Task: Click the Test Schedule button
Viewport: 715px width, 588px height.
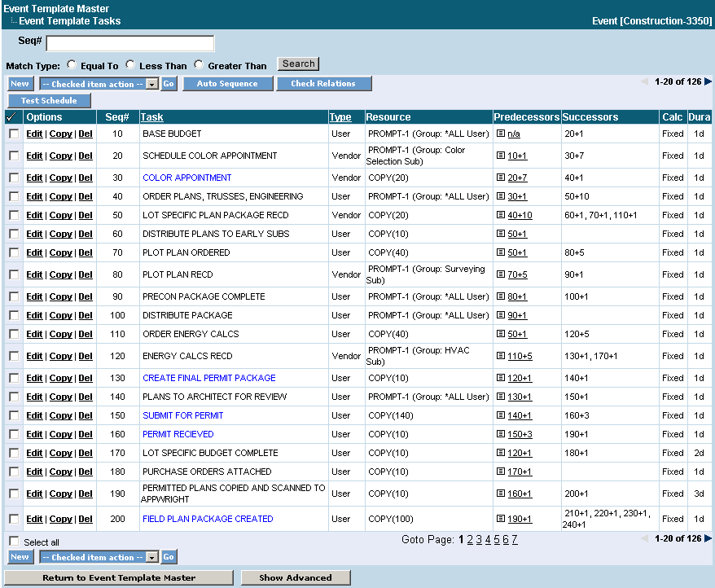Action: [49, 101]
